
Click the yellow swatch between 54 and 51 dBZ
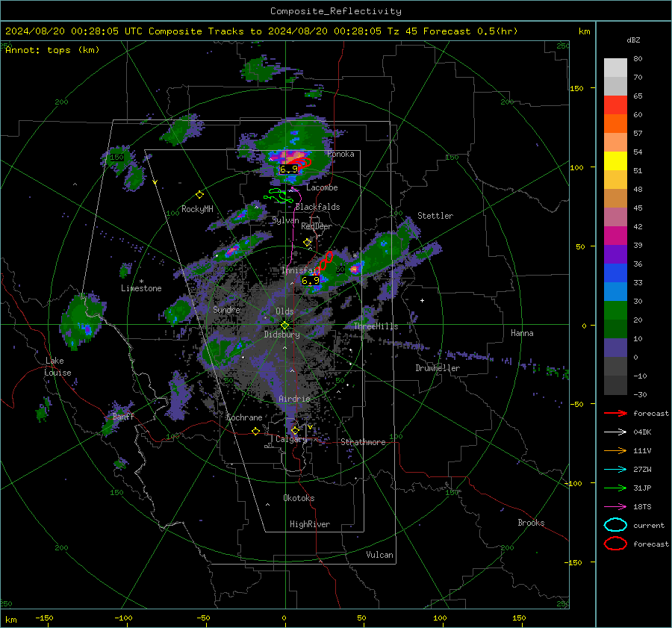coord(615,161)
